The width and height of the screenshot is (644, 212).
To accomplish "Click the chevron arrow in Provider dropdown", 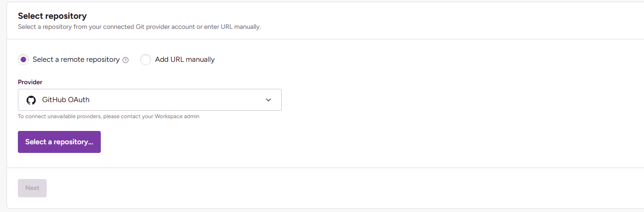I will point(268,100).
